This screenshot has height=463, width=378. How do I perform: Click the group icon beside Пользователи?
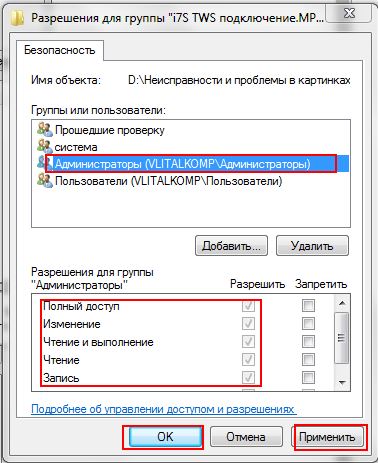pos(45,181)
